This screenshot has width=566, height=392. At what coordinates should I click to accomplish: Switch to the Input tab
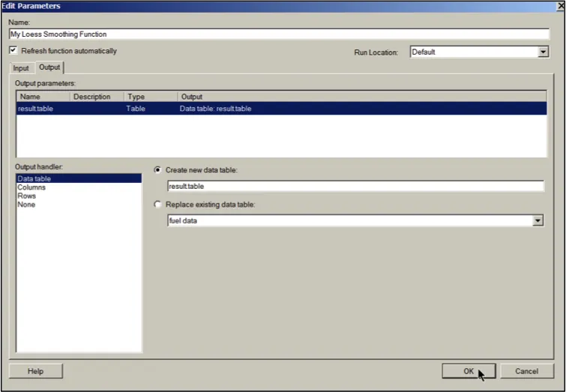click(x=20, y=68)
